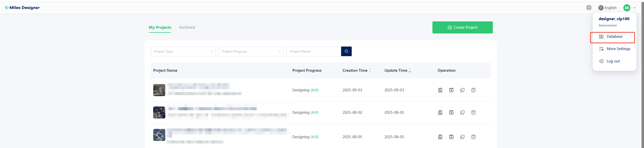Screen dimensions: 644x148
Task: Switch to the Archived tab
Action: (x=187, y=27)
